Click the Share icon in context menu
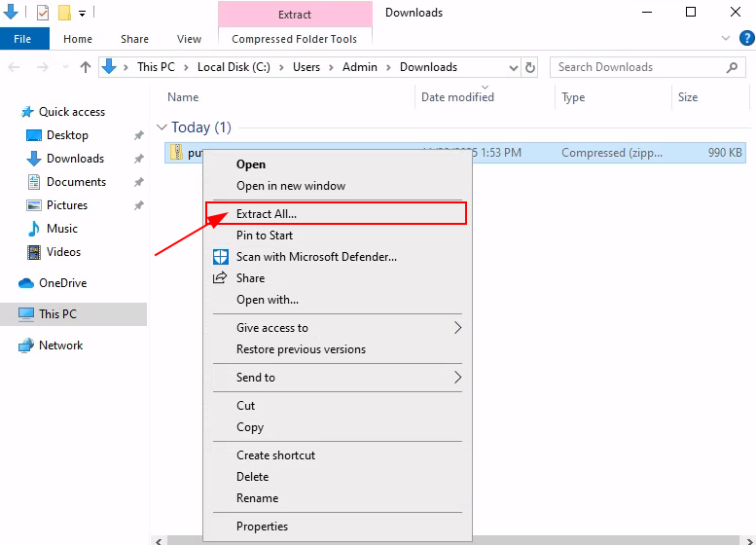 coord(219,278)
